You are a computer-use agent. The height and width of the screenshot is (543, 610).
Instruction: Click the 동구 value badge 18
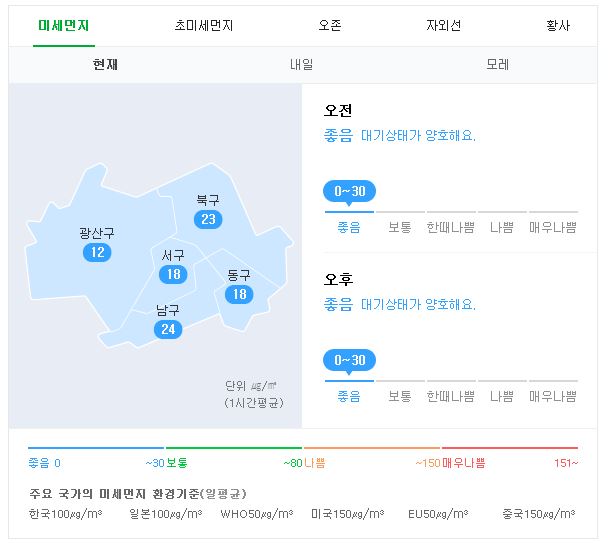pos(239,294)
